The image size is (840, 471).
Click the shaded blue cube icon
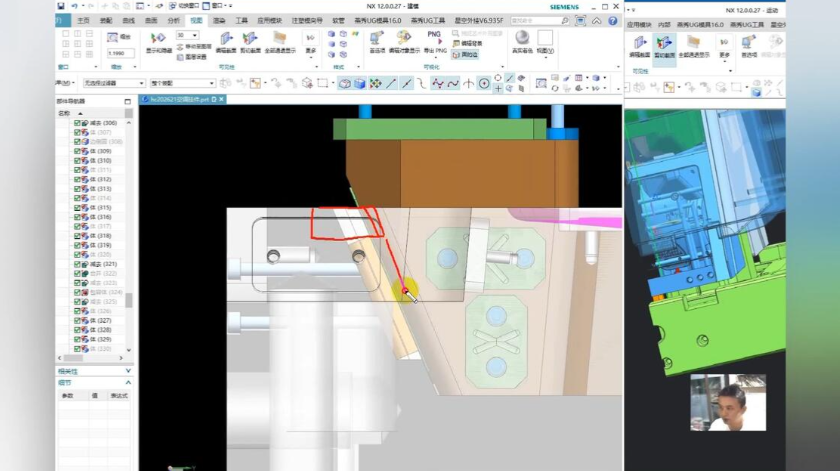pos(359,83)
